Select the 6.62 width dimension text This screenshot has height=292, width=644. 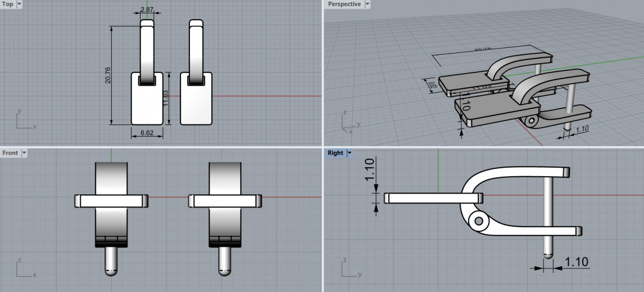pyautogui.click(x=147, y=132)
